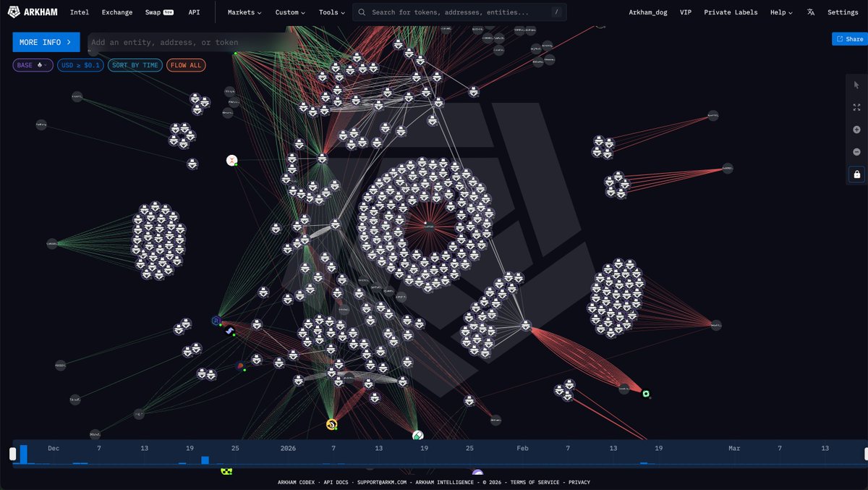The image size is (868, 490).
Task: Grab the left timeline range handle
Action: point(12,454)
